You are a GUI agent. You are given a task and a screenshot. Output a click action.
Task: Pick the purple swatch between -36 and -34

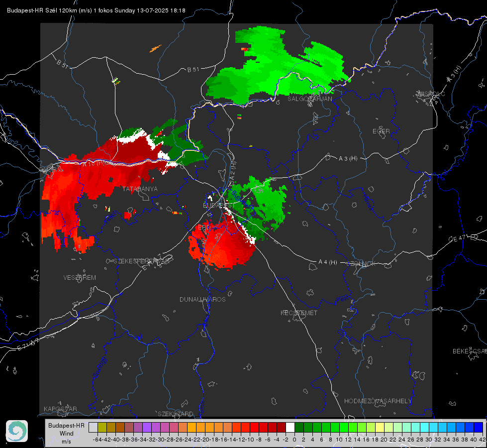[x=138, y=427]
